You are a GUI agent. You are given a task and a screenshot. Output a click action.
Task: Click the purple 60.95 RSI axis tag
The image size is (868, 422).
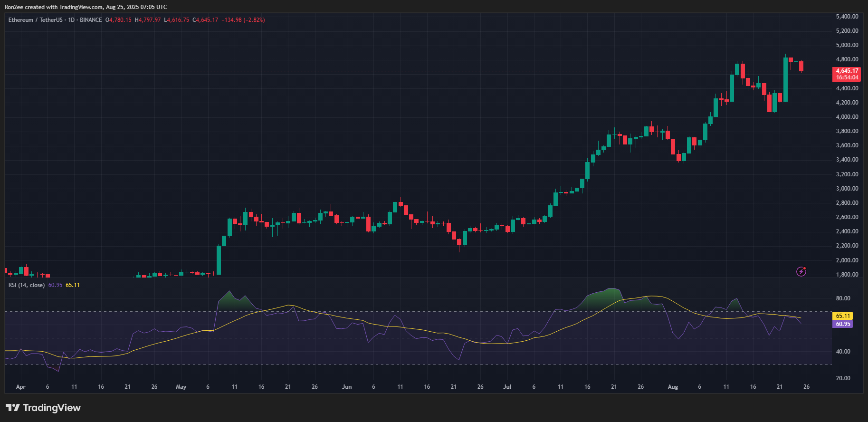pos(843,324)
